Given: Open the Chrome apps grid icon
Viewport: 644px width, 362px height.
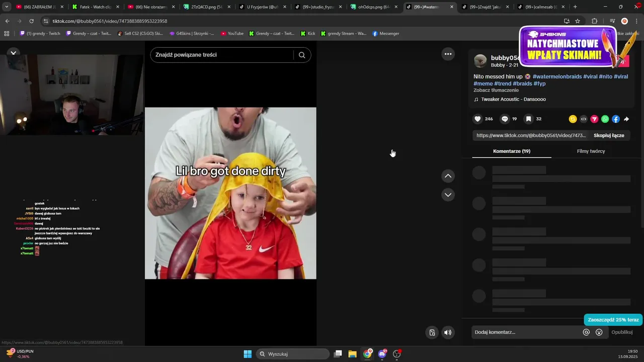Looking at the screenshot, I should point(7,34).
